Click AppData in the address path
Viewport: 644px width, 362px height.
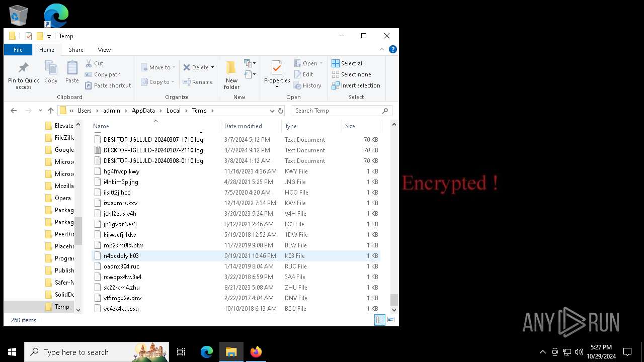coord(143,111)
